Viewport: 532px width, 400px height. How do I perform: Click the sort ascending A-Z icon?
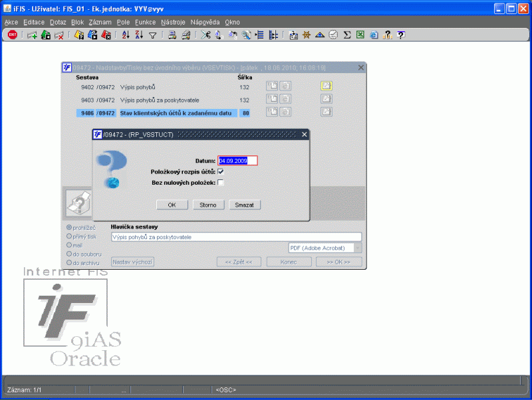pos(126,35)
